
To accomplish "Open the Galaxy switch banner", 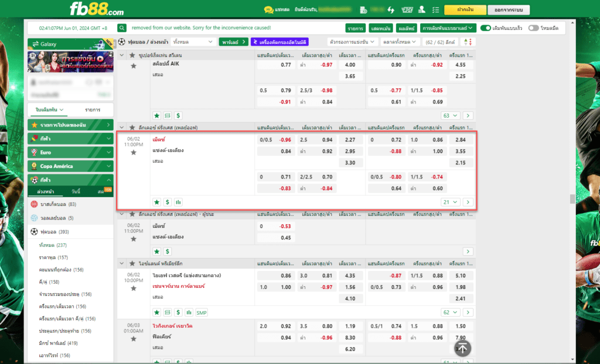I will pyautogui.click(x=71, y=44).
